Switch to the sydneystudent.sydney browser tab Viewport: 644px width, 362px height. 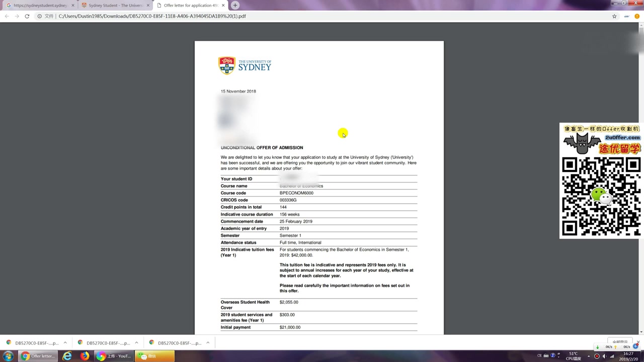pyautogui.click(x=40, y=6)
